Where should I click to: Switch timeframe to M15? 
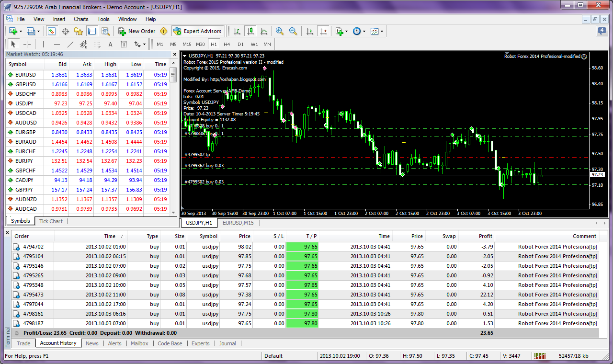[x=187, y=44]
